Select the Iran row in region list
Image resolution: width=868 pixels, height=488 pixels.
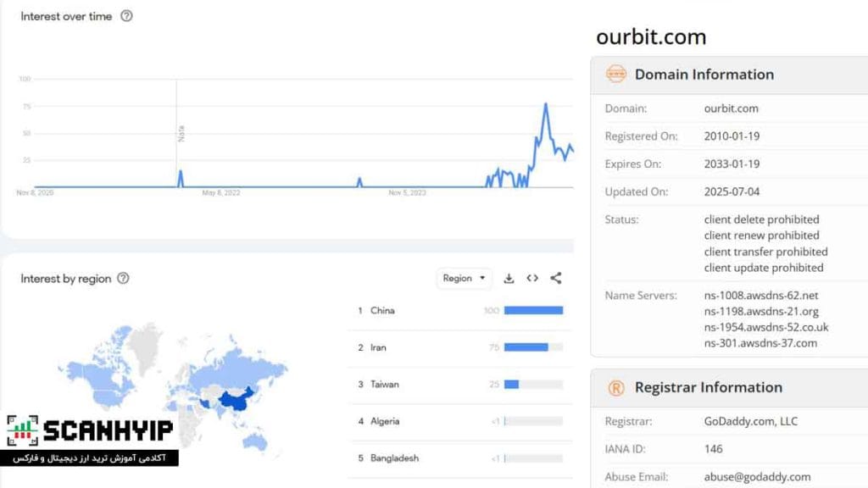pos(460,347)
